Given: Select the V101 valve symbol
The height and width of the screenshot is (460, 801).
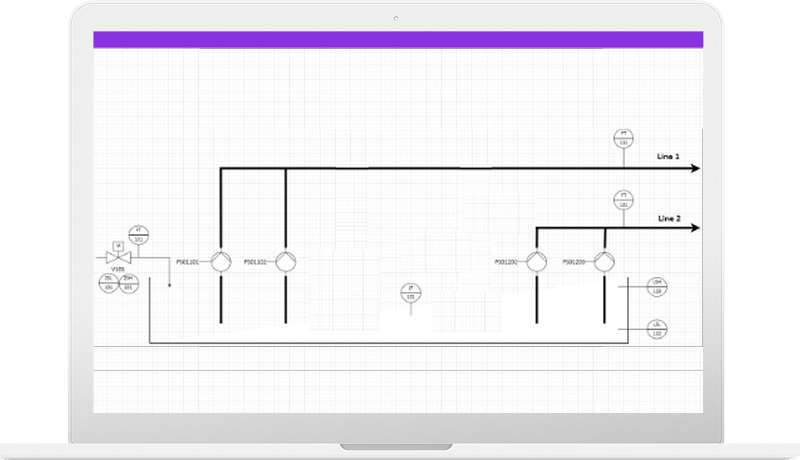Looking at the screenshot, I should pos(119,258).
